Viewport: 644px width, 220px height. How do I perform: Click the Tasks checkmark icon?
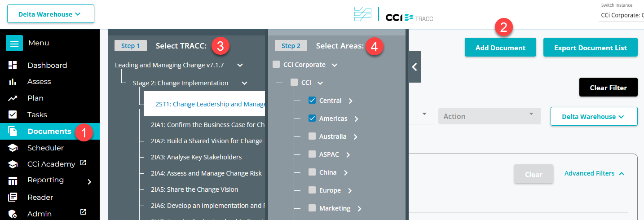tap(13, 114)
